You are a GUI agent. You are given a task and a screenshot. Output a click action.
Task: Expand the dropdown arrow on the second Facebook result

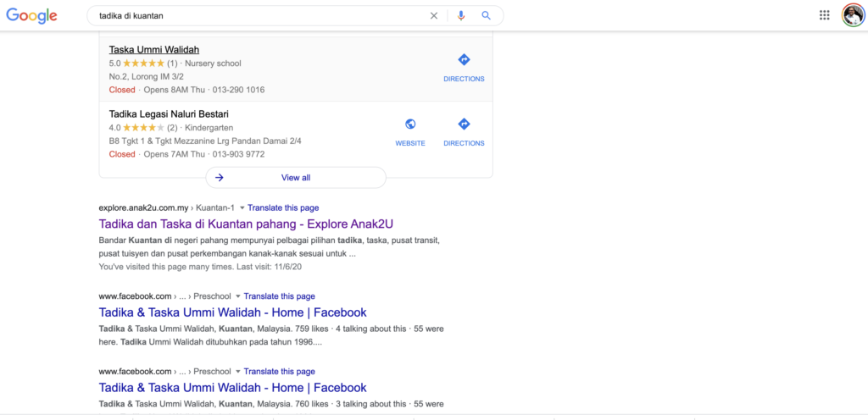[238, 372]
